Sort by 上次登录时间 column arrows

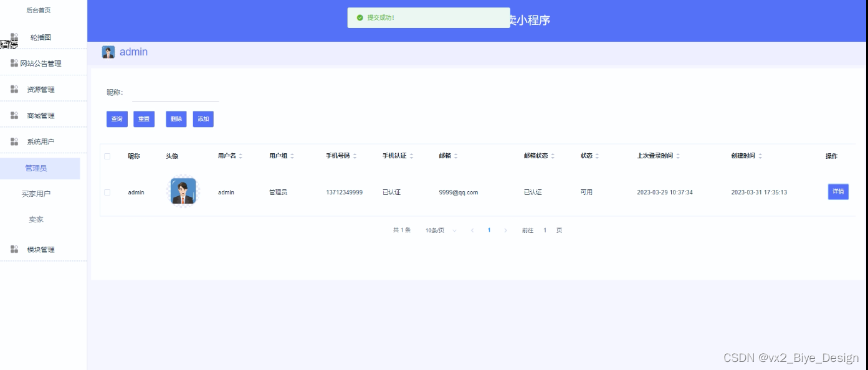pos(678,156)
